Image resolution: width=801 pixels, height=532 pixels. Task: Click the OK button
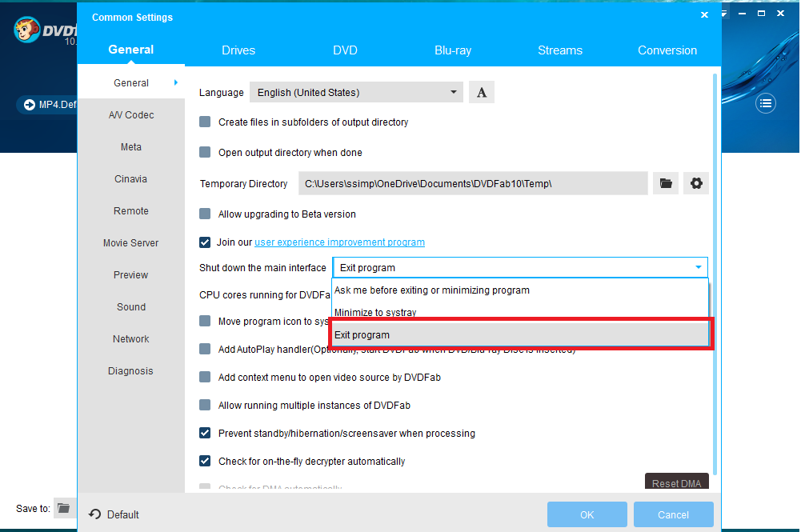coord(587,514)
